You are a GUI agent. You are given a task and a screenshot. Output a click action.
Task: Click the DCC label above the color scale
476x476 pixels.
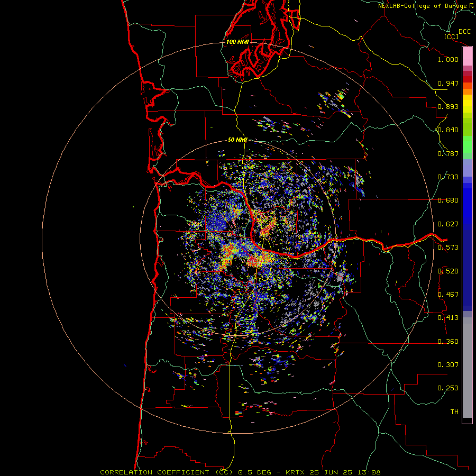(465, 32)
